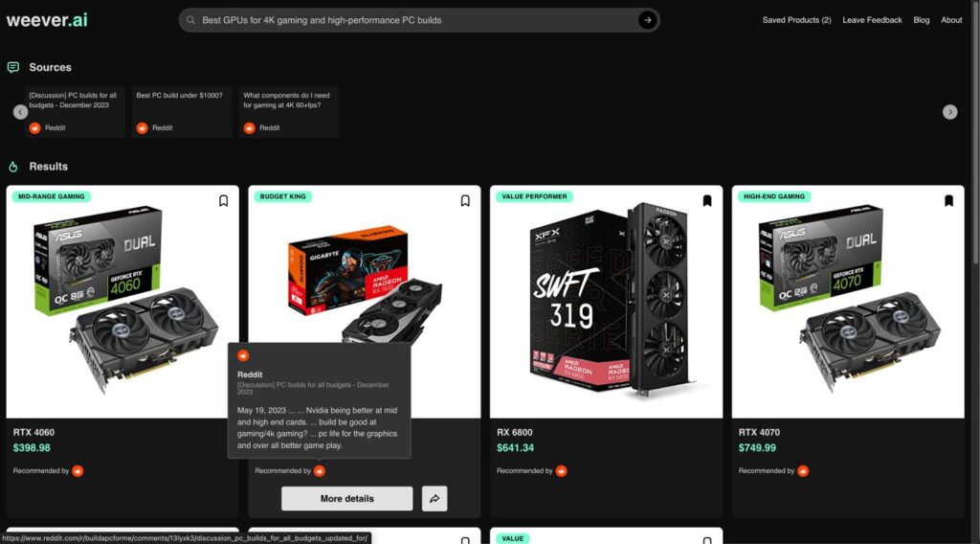Click Leave Feedback in the header
The width and height of the screenshot is (980, 544).
(872, 20)
